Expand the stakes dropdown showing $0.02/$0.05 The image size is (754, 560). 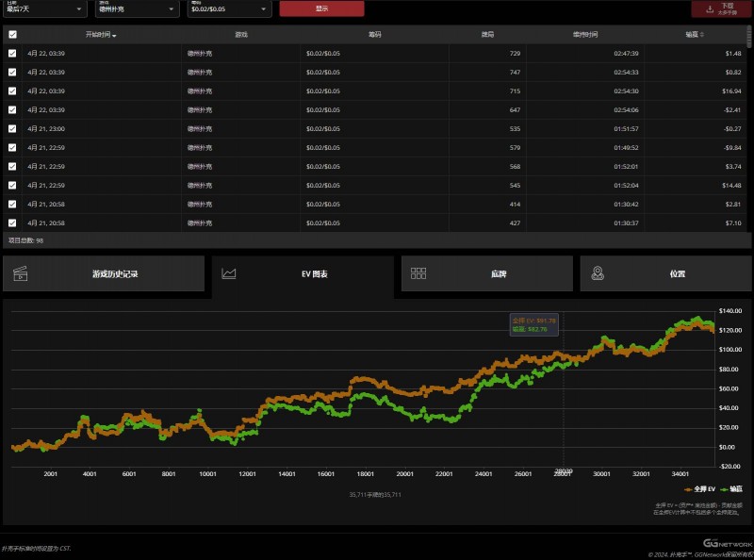tap(229, 9)
